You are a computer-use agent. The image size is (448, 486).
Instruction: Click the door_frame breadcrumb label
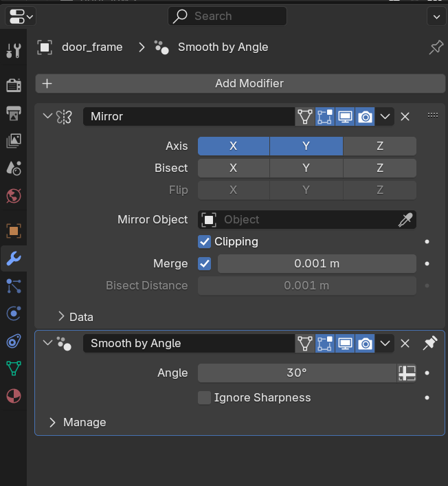click(x=92, y=47)
